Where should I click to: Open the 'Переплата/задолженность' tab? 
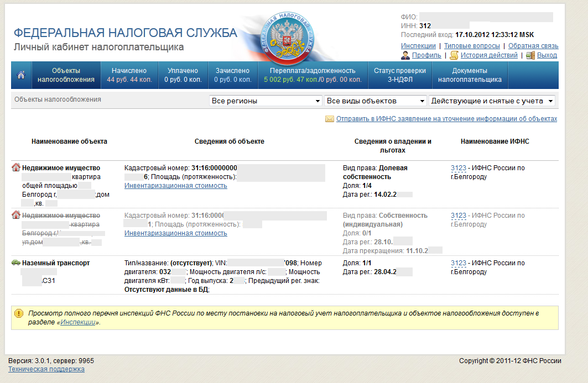click(313, 75)
